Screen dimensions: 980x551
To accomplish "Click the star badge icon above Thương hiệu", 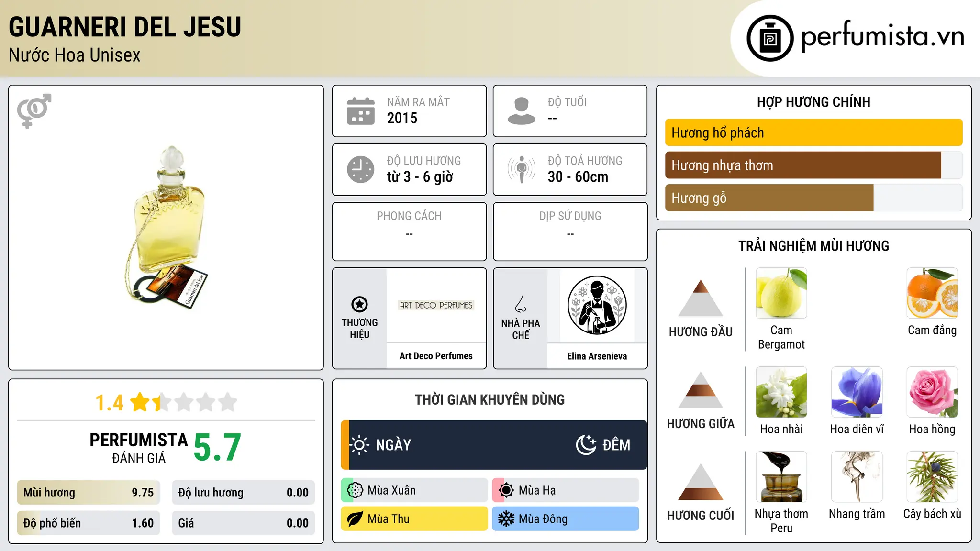I will pos(359,304).
